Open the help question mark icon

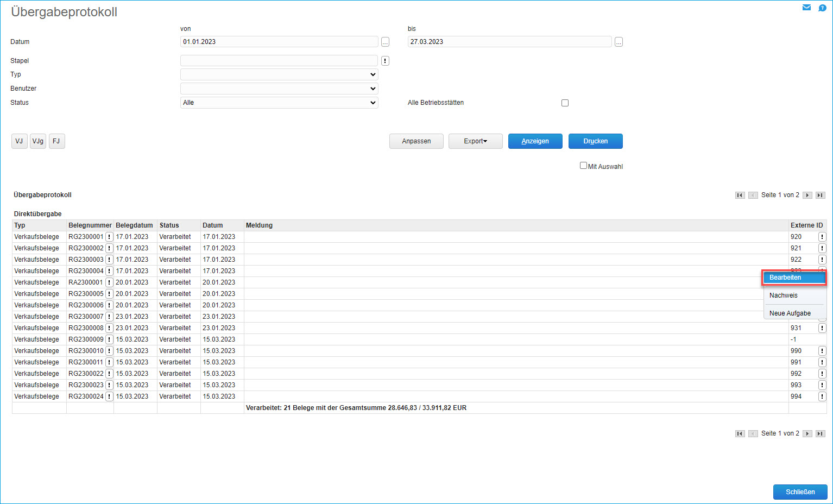click(822, 8)
